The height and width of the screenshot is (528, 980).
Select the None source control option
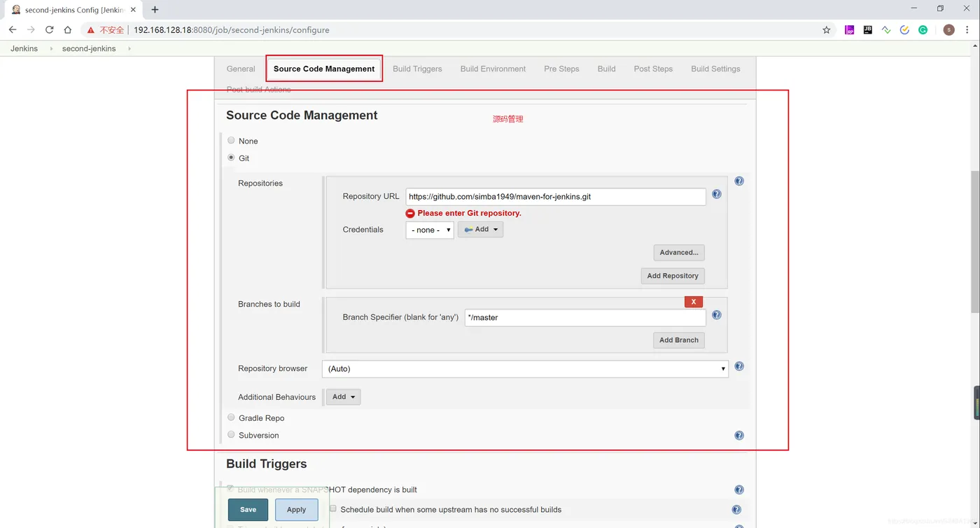(231, 140)
